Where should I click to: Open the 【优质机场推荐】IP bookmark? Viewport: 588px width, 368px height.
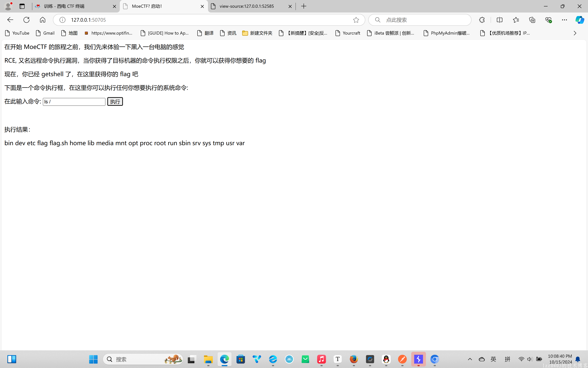[x=505, y=33]
